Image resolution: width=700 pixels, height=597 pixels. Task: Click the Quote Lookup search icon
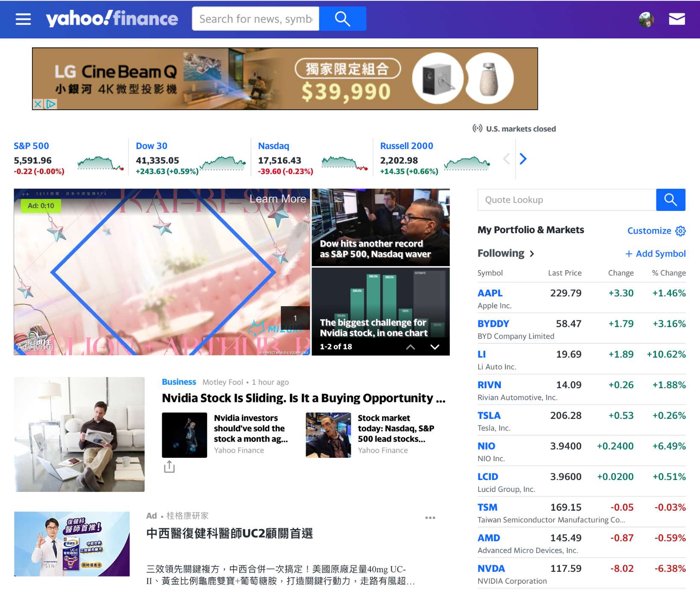pos(671,199)
